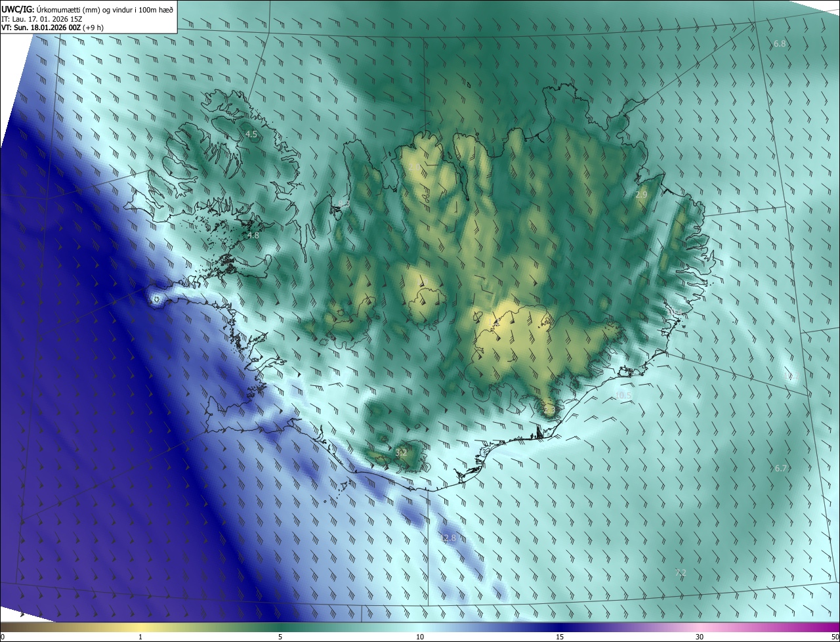Click the title text "UWC/IG: Úrkomumætti (mm) og vindur í 100m hæð"
Screen dimensions: 840x642
[87, 9]
